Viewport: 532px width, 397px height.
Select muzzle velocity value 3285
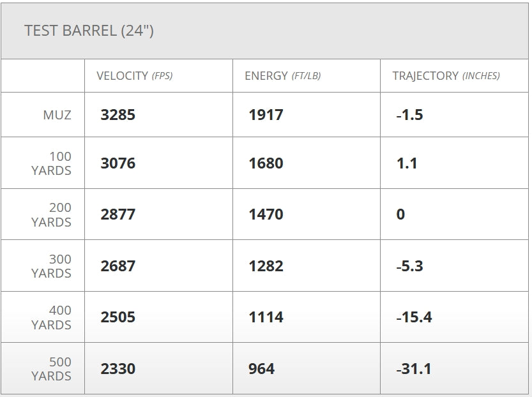click(x=118, y=115)
